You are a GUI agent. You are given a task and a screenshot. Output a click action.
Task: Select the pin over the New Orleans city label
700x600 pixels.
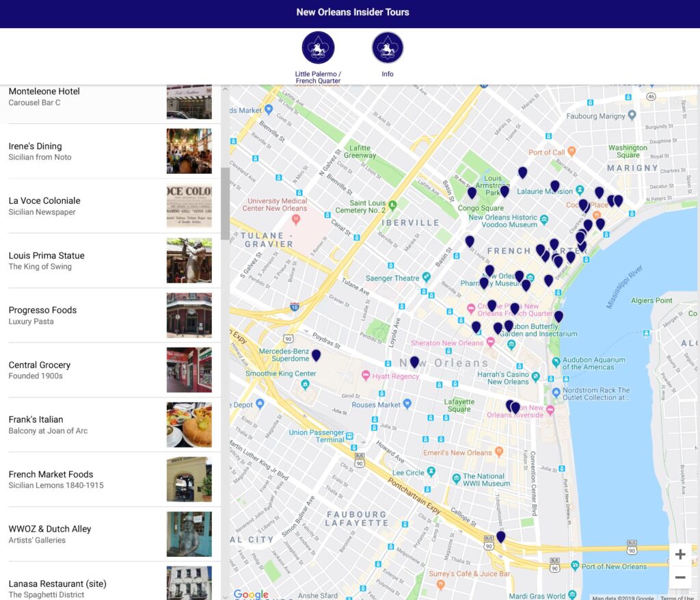(x=414, y=362)
